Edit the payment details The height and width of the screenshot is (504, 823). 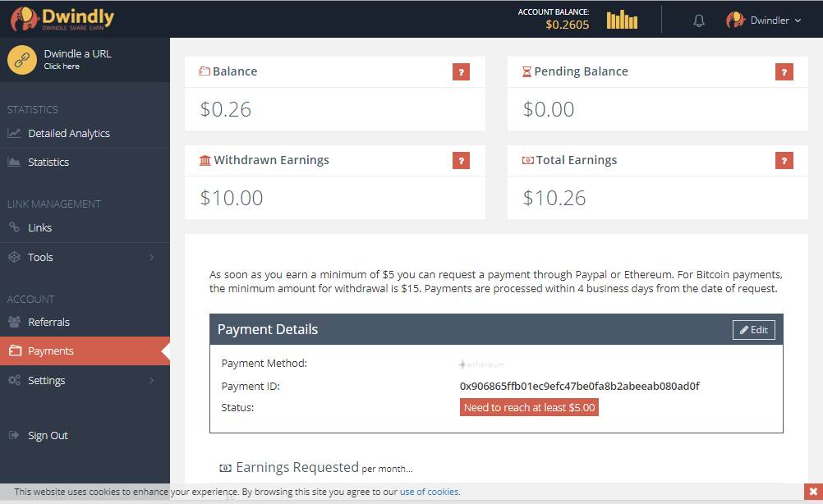754,330
